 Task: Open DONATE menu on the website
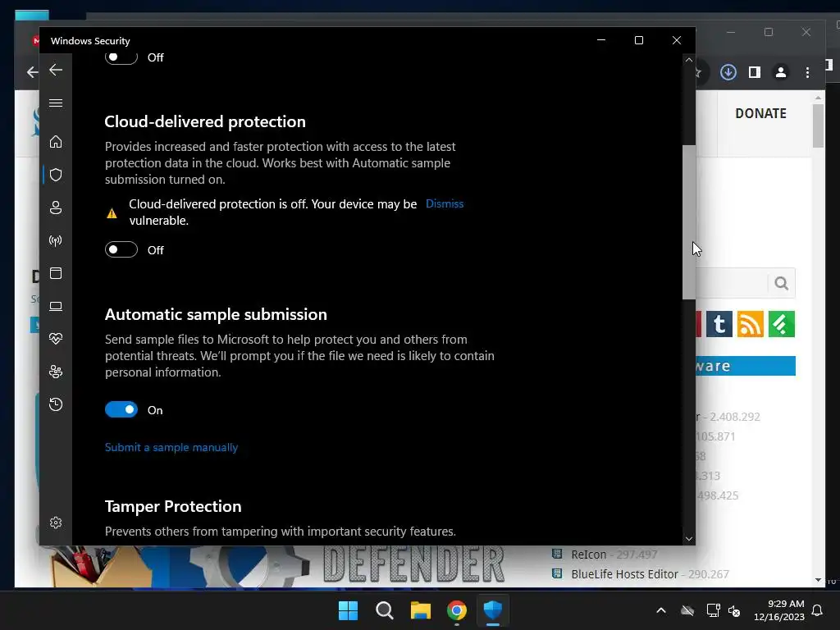[x=760, y=113]
